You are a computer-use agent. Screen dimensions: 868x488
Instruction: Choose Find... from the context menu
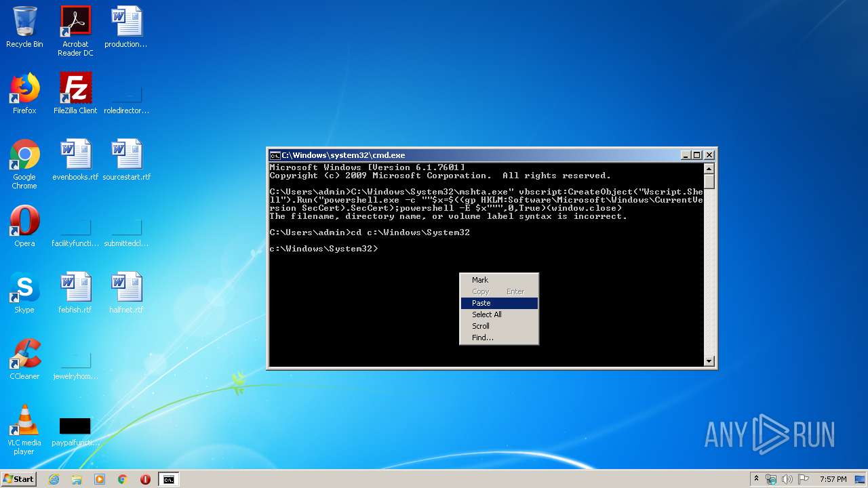pyautogui.click(x=499, y=338)
